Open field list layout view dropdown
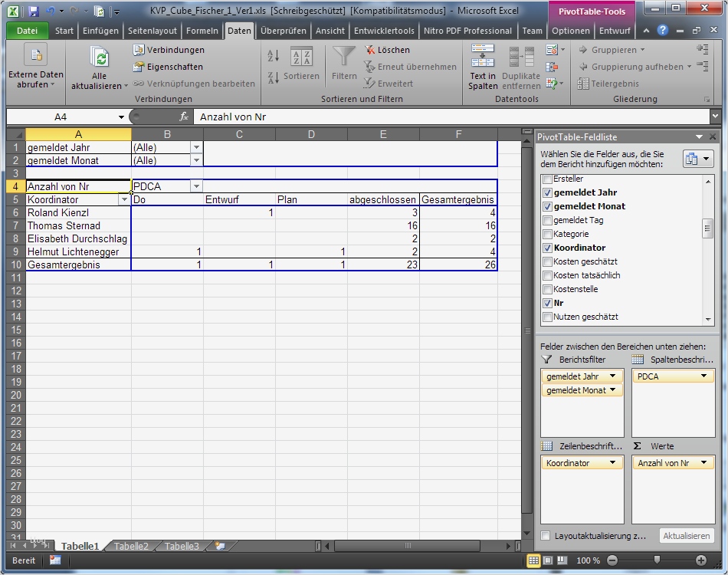 [x=698, y=159]
